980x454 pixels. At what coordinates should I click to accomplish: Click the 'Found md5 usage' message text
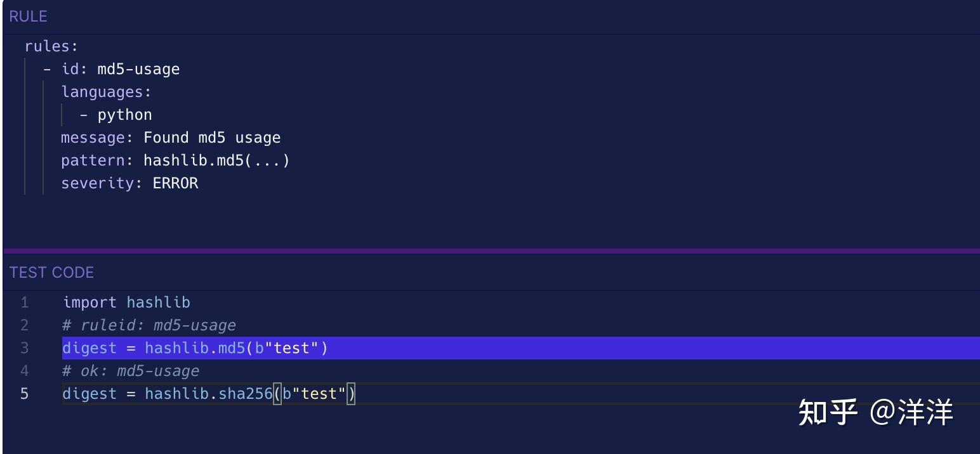coord(212,138)
